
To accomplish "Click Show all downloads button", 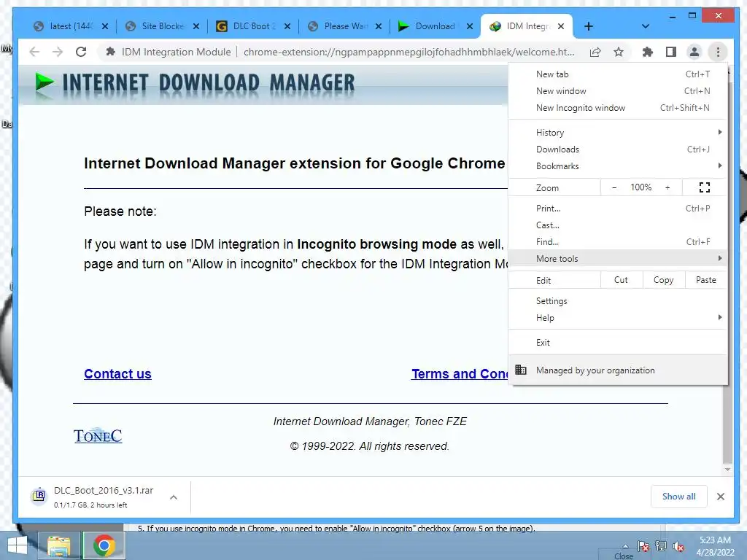I will click(x=679, y=497).
